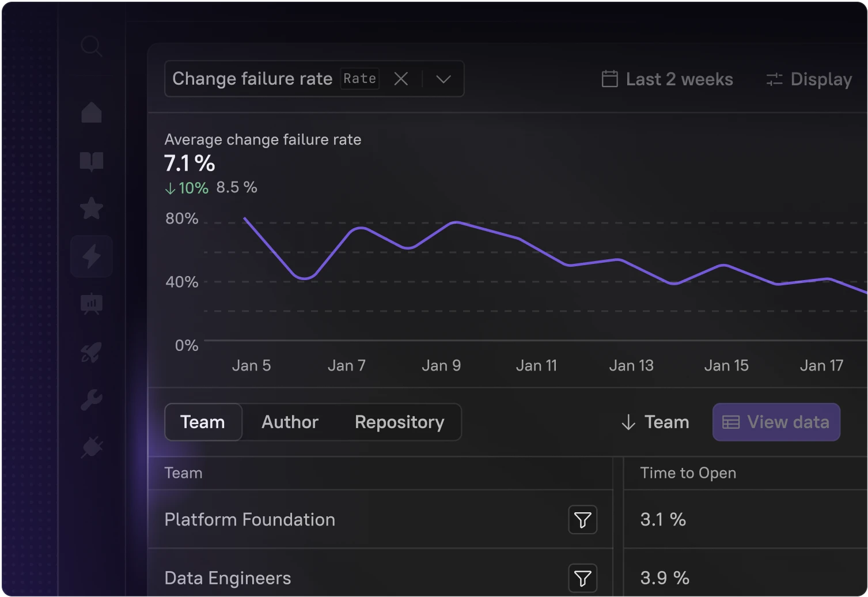The width and height of the screenshot is (868, 597).
Task: Clear the Change failure rate selection
Action: [x=401, y=79]
